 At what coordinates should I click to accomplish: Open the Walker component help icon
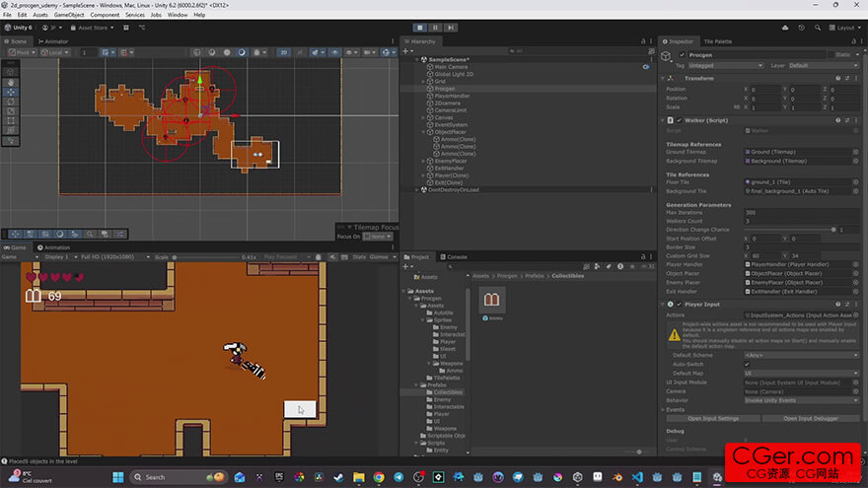tap(839, 120)
